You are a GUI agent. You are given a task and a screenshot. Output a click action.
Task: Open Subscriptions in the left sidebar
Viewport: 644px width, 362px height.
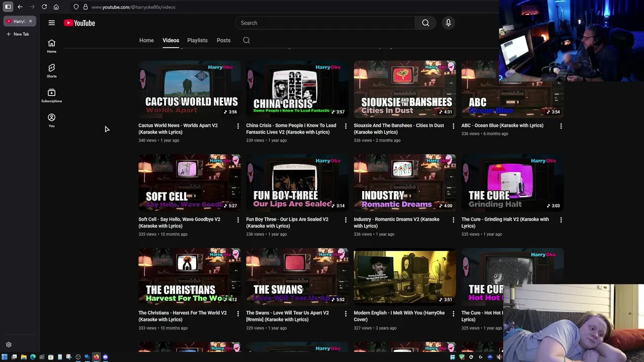click(51, 96)
